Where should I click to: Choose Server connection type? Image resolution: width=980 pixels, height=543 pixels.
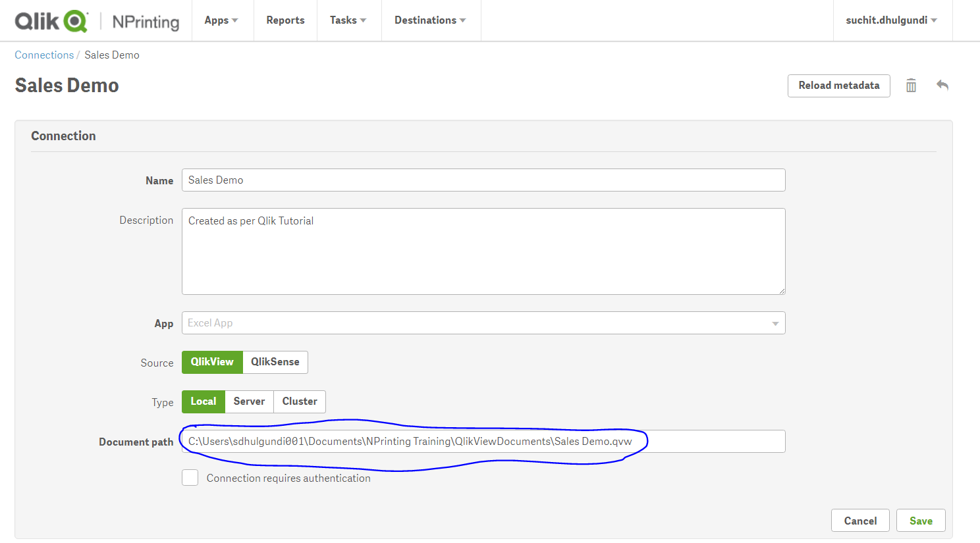click(249, 401)
